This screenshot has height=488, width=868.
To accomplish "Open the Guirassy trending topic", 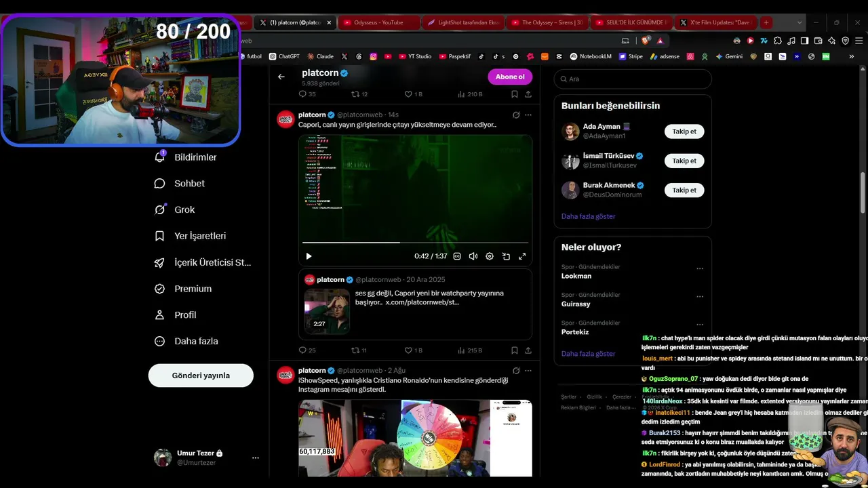I will (576, 304).
